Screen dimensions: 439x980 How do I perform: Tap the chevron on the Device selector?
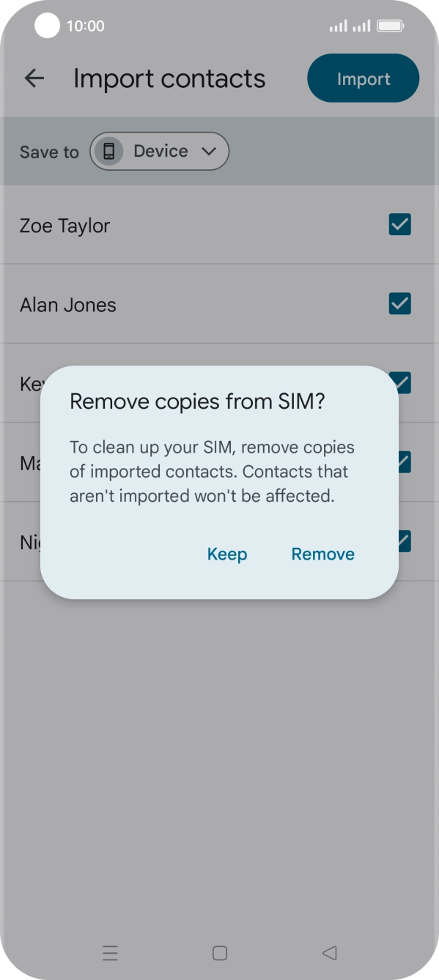coord(208,151)
